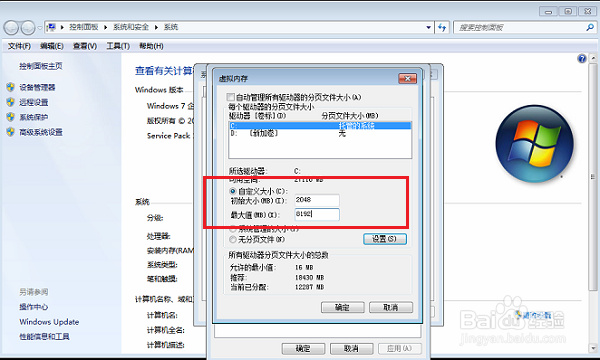Click the forward navigation arrow button
Screen dimensions: 600x360
coord(28,28)
